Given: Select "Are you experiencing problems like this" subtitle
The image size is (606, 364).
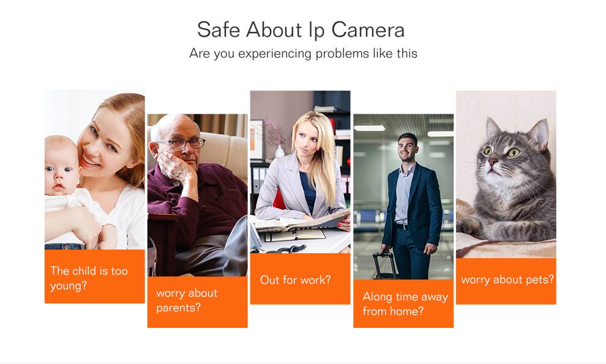Looking at the screenshot, I should [x=303, y=53].
